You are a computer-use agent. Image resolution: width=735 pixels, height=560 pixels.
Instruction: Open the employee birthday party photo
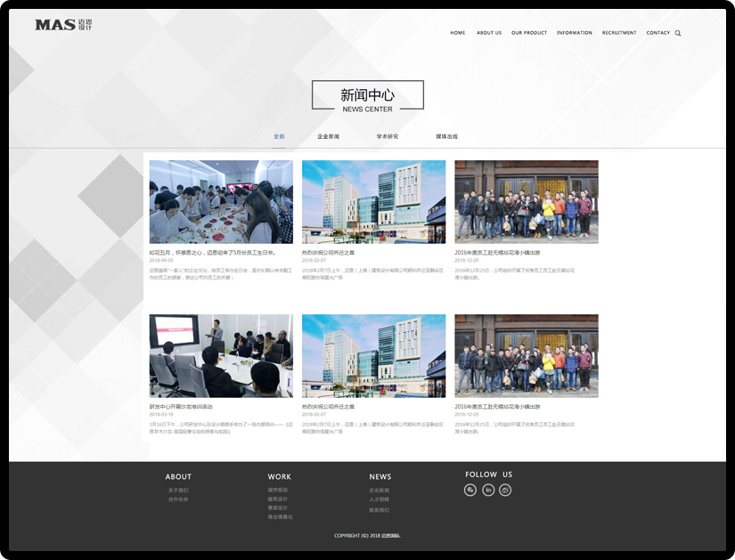click(221, 202)
